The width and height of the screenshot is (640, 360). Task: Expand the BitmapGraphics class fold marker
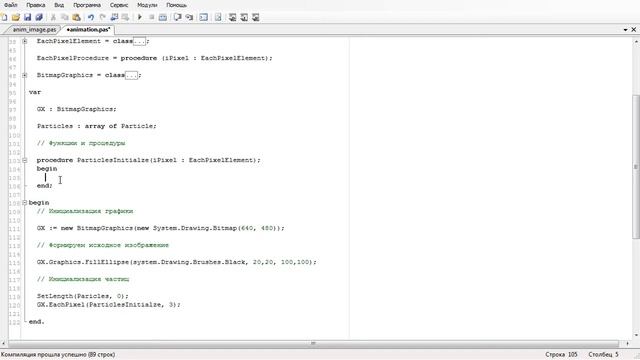[25, 75]
